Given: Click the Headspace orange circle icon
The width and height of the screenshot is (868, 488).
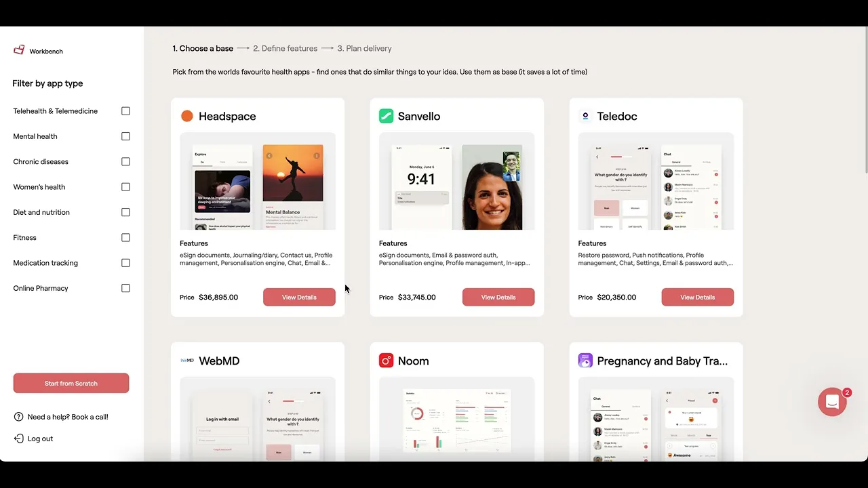Looking at the screenshot, I should [x=187, y=116].
